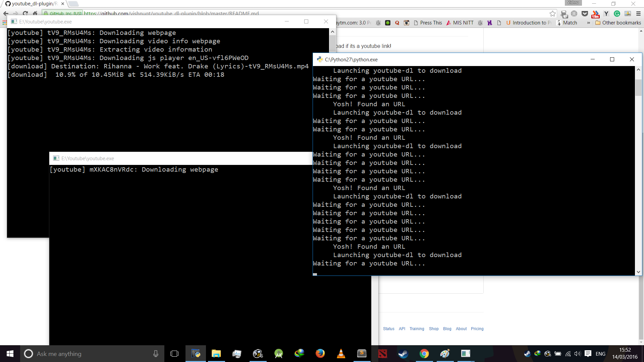Open the Training footer link
Screen dimensions: 644x362
pyautogui.click(x=417, y=329)
